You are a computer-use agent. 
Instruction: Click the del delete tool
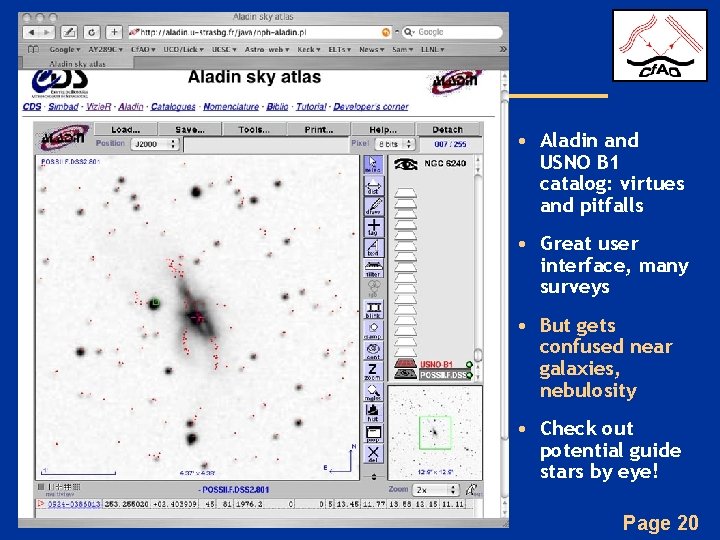373,454
